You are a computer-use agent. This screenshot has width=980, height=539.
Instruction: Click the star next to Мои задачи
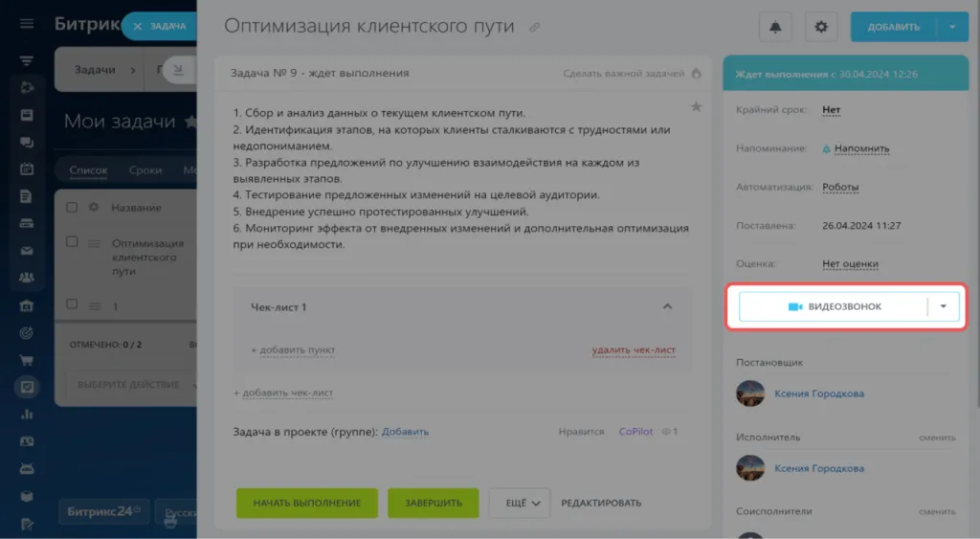(190, 122)
